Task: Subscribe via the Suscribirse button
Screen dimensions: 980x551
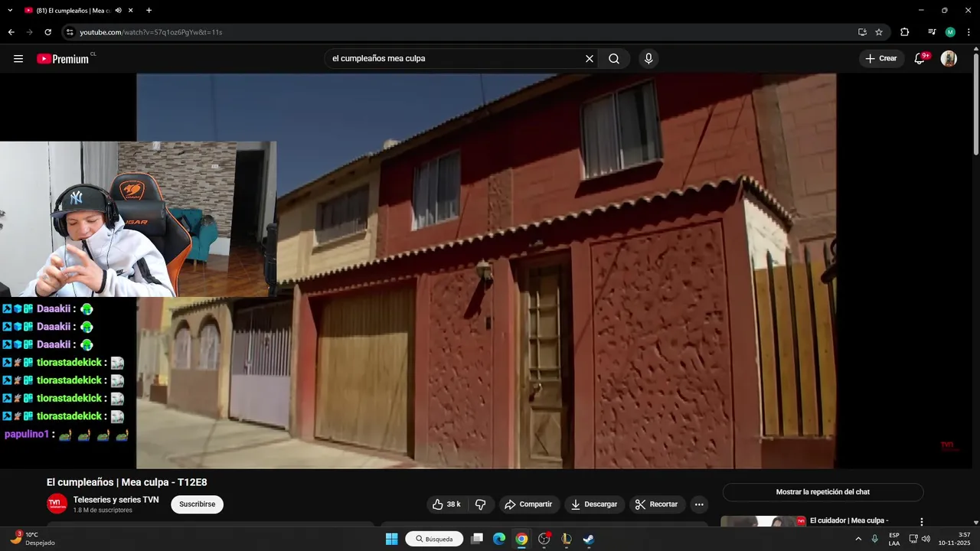Action: [197, 504]
